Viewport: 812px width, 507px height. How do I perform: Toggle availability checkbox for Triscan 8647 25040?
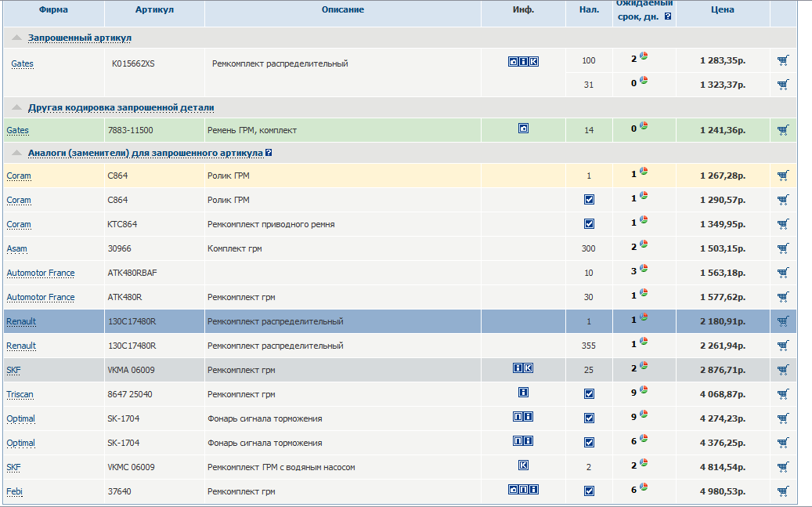click(589, 394)
